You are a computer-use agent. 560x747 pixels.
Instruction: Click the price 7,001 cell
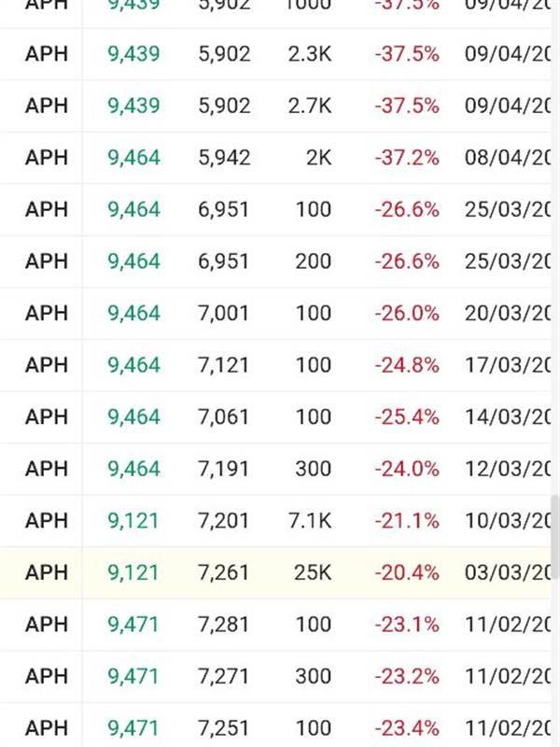[223, 314]
